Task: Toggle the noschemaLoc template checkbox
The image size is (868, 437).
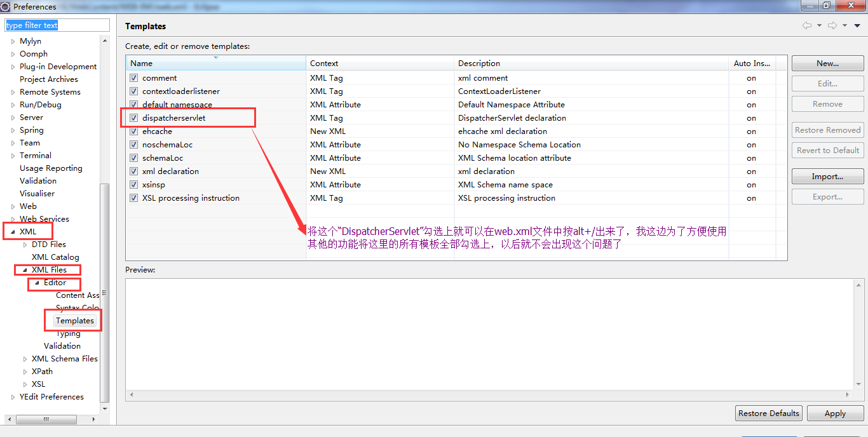Action: [133, 144]
